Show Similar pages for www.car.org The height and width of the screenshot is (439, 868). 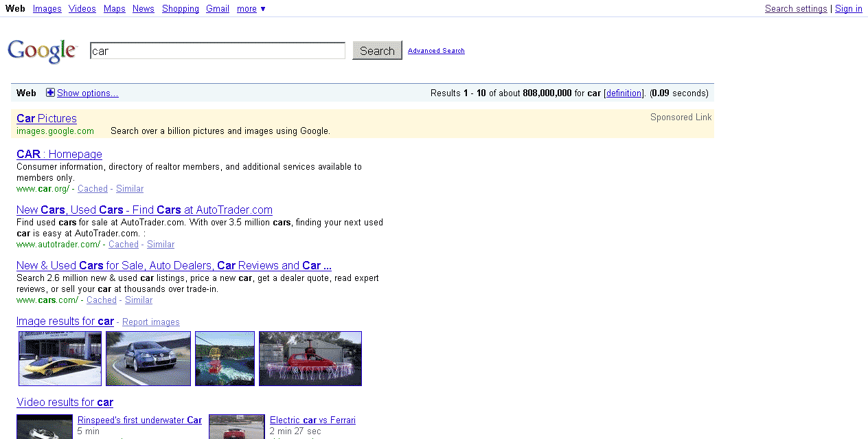point(130,189)
